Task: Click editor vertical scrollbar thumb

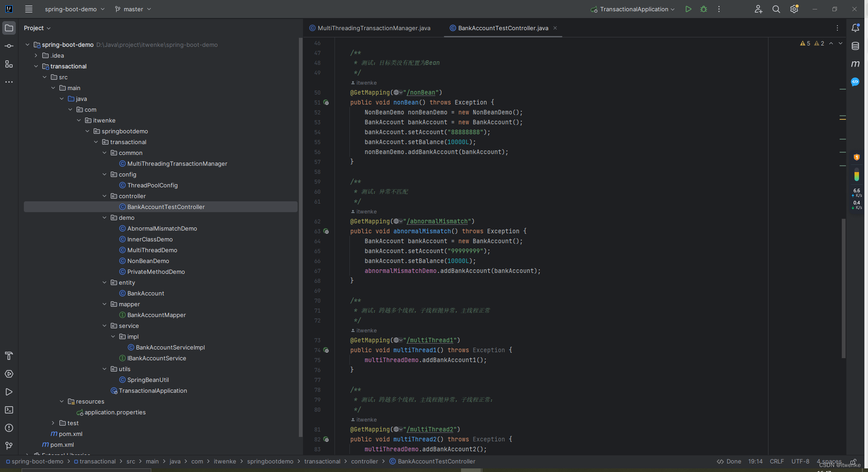Action: pyautogui.click(x=843, y=288)
